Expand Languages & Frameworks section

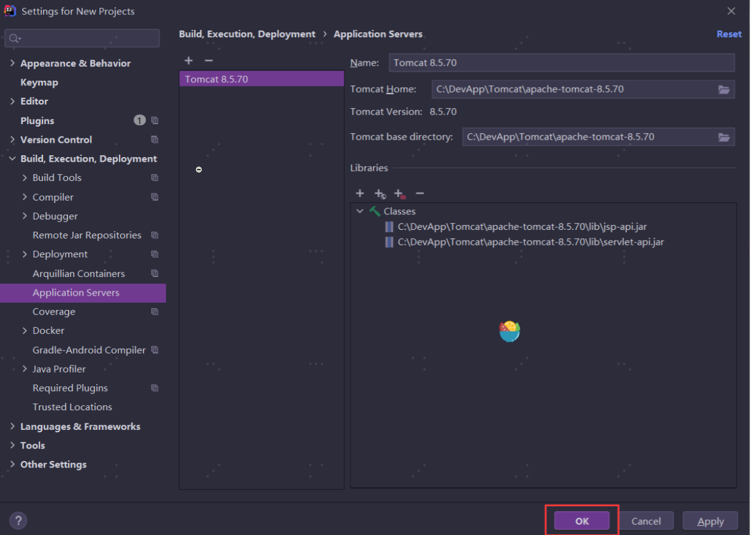tap(13, 426)
